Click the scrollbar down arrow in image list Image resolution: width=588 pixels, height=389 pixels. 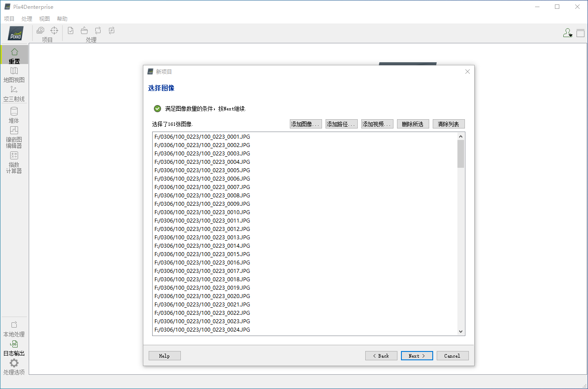coord(461,332)
